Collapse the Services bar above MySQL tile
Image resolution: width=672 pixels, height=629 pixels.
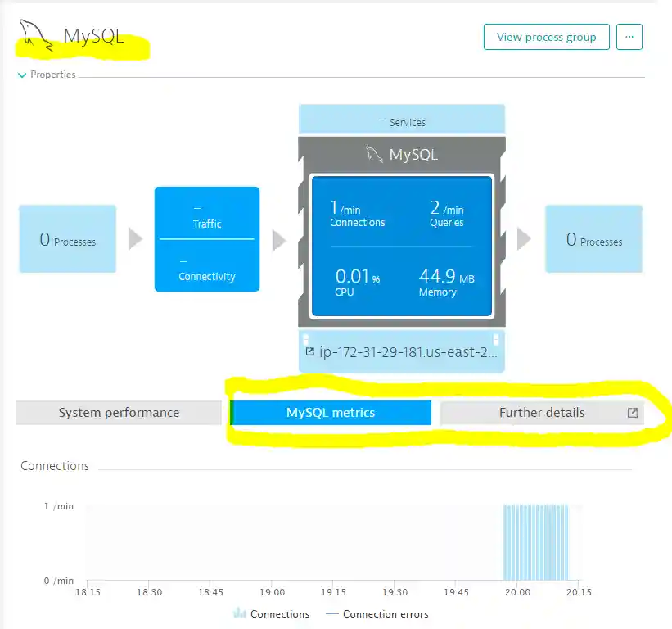click(x=402, y=121)
